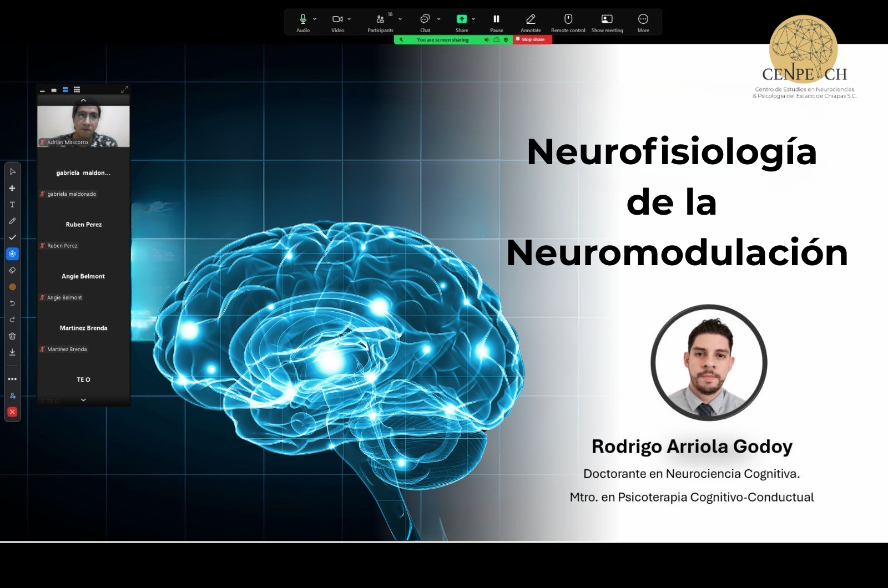Choose the Eraser annotation tool
Viewport: 888px width, 588px height.
point(12,270)
